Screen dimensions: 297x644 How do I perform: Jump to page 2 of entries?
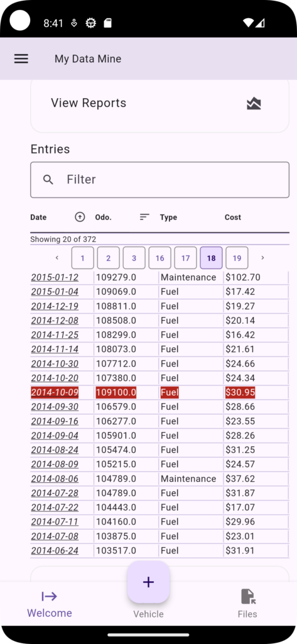pos(108,258)
